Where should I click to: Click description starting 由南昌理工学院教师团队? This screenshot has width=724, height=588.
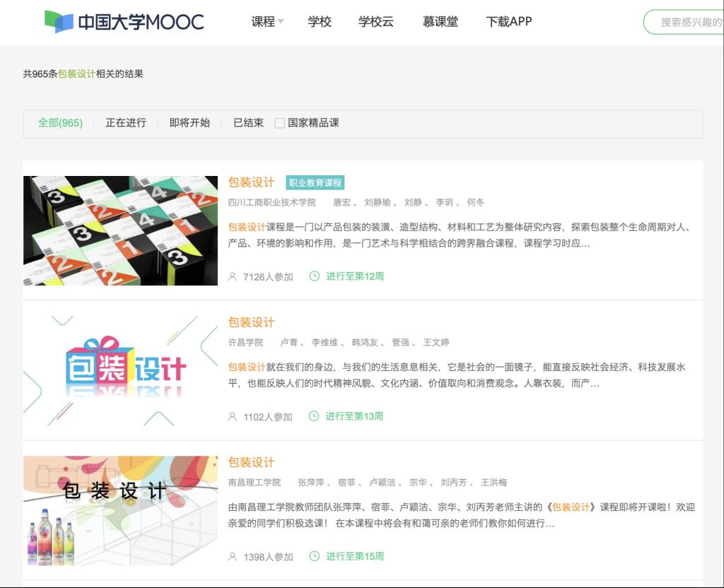(462, 515)
